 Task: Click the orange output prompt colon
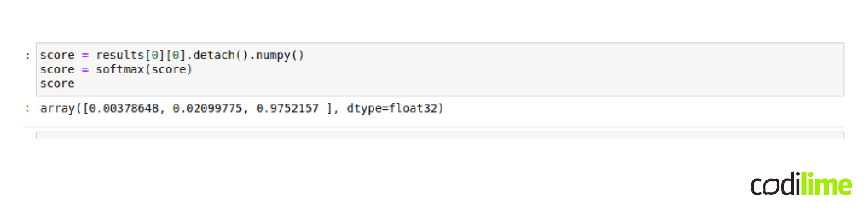pyautogui.click(x=28, y=109)
